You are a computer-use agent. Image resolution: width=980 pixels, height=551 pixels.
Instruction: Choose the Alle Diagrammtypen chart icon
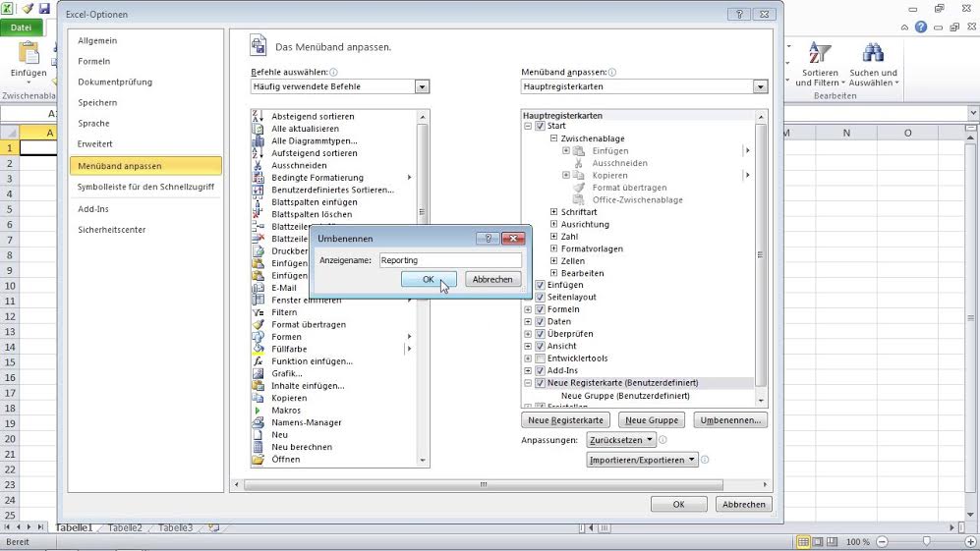click(x=258, y=140)
